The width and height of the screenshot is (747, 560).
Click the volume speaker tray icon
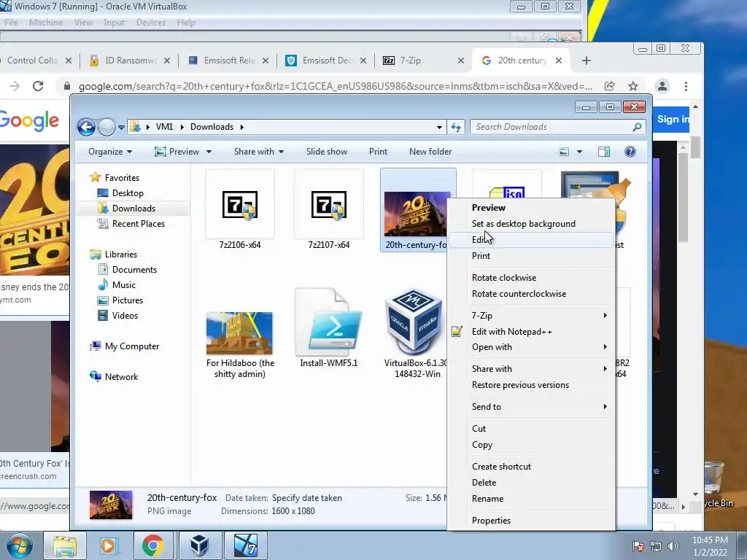[x=673, y=546]
